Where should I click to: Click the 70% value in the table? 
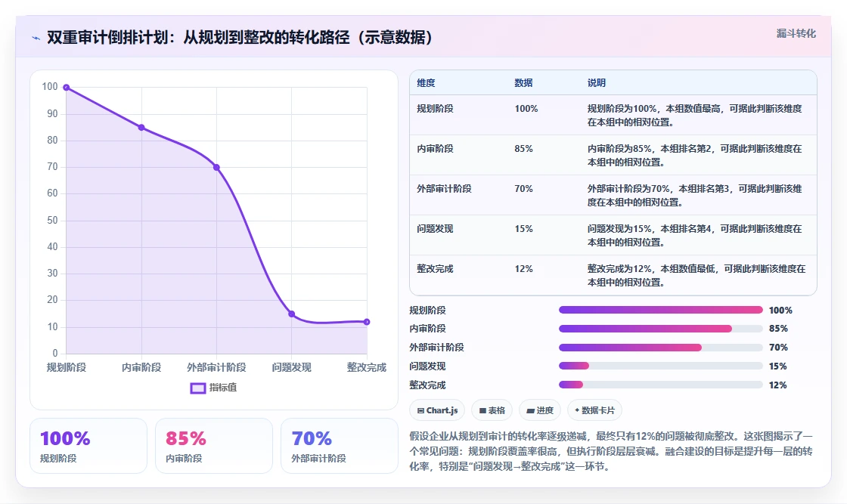pos(523,189)
